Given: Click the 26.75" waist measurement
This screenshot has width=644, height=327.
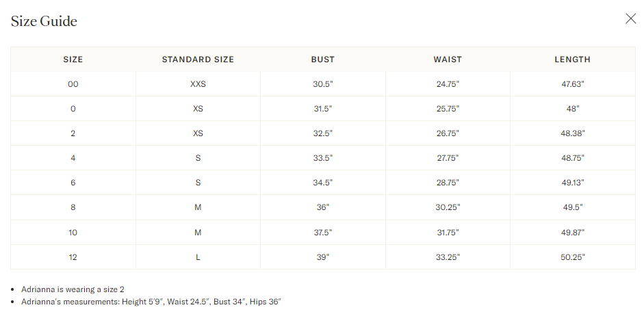Looking at the screenshot, I should click(x=448, y=133).
